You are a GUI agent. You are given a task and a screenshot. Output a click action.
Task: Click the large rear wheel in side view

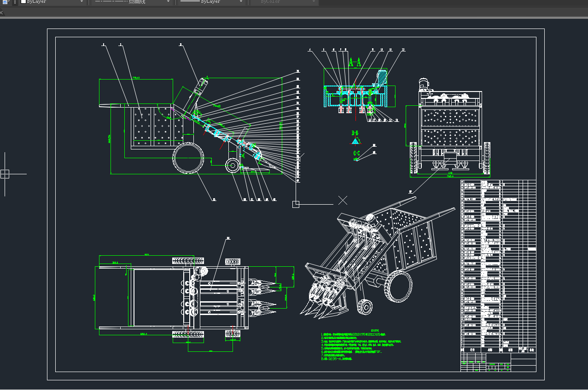188,158
